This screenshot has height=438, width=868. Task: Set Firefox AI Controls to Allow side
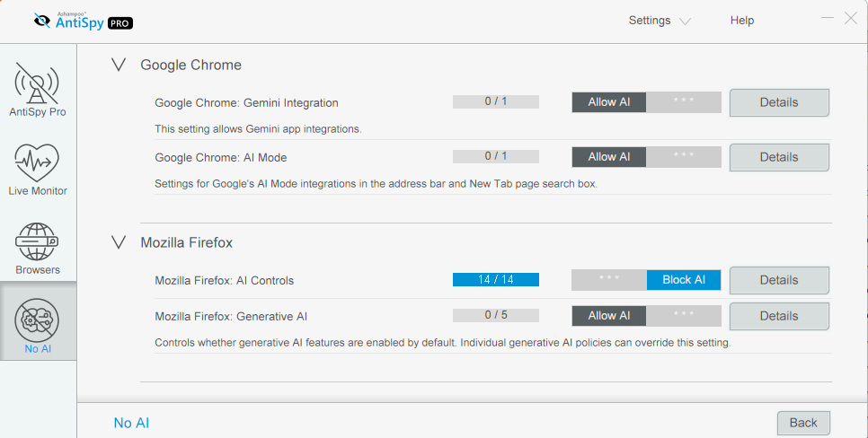coord(609,280)
